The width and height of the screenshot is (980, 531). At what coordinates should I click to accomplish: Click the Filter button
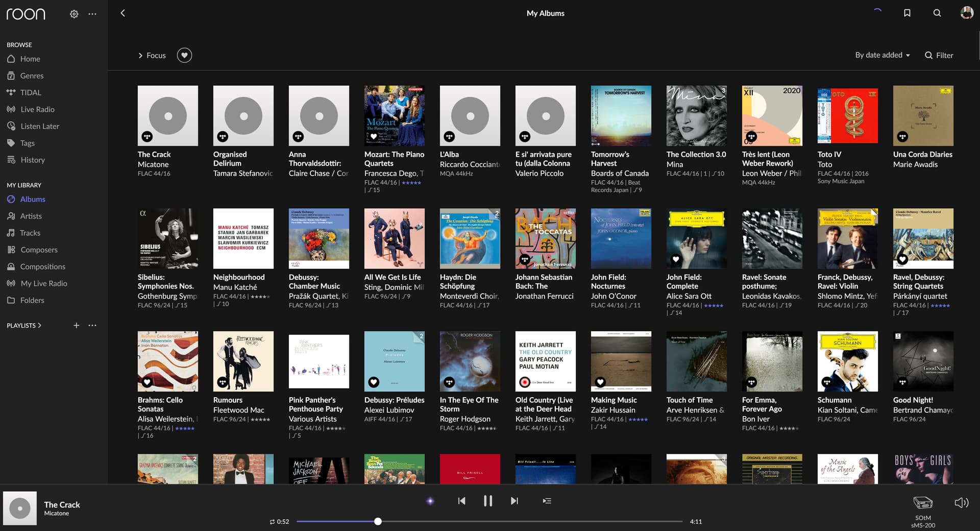(939, 55)
